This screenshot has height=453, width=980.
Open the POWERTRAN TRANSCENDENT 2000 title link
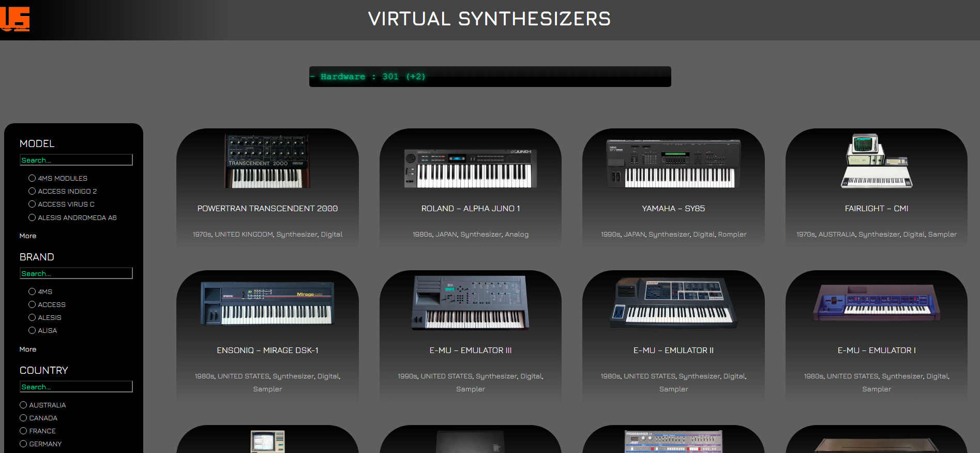tap(267, 208)
